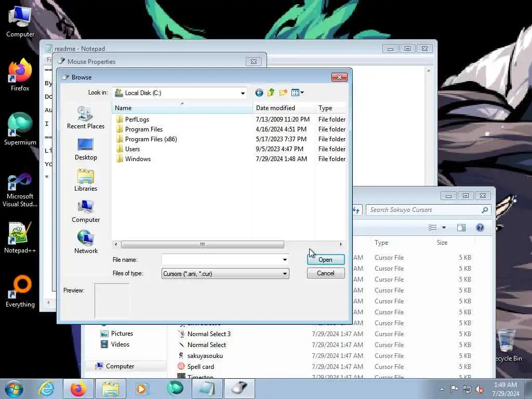Close the Browse dialog
This screenshot has width=532, height=399.
coord(339,77)
